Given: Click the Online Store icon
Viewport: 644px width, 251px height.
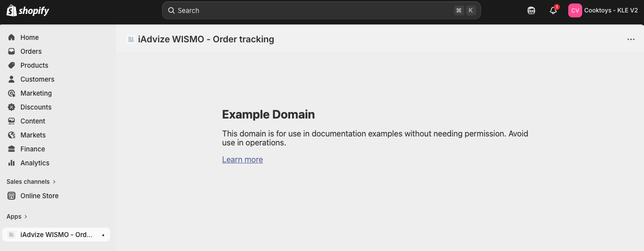Looking at the screenshot, I should 12,196.
